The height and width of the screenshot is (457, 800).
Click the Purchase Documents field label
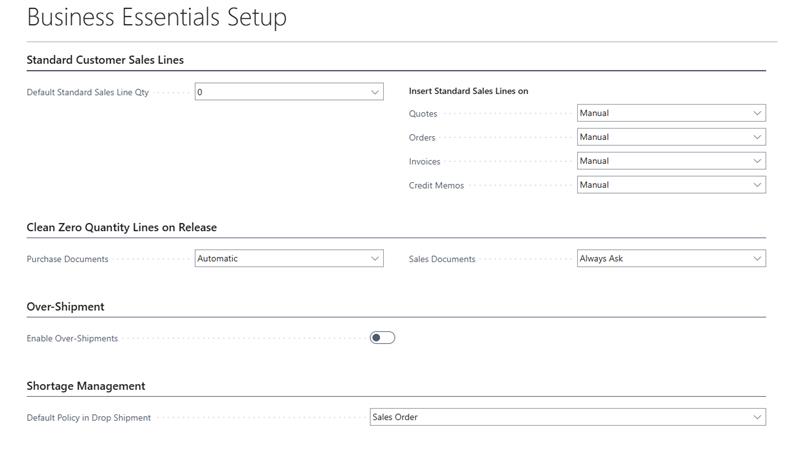pos(67,259)
